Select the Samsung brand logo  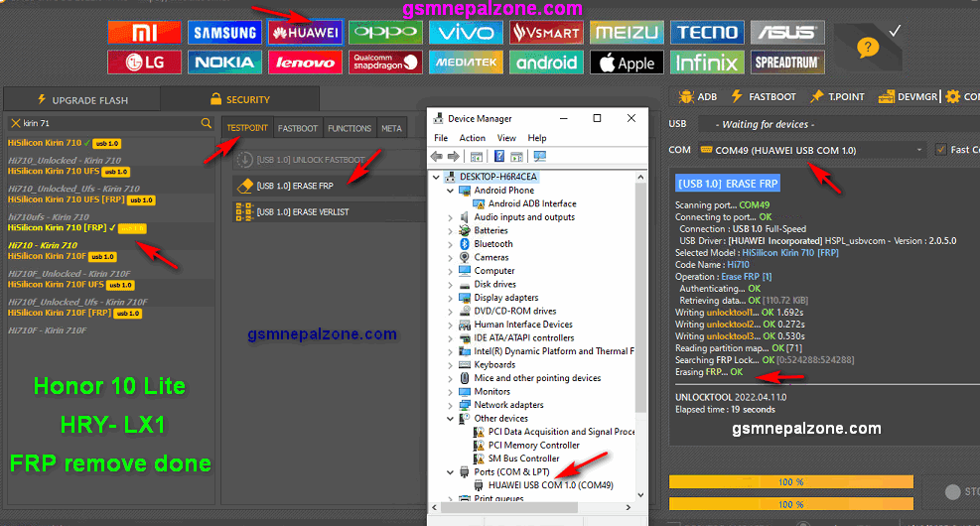pos(224,33)
